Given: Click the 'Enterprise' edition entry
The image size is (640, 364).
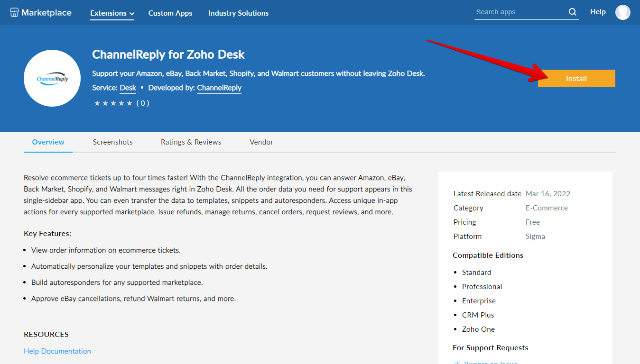Looking at the screenshot, I should 479,301.
